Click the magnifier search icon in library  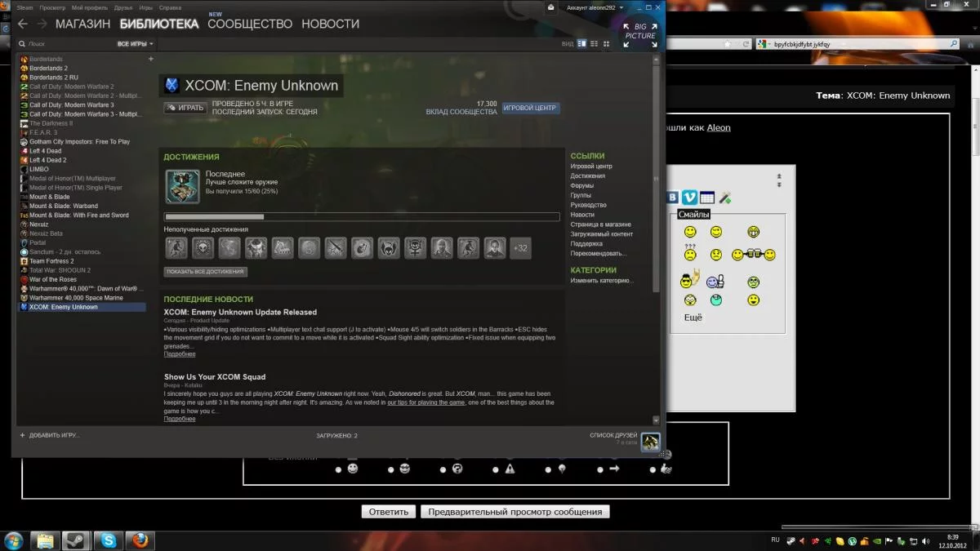pyautogui.click(x=22, y=43)
